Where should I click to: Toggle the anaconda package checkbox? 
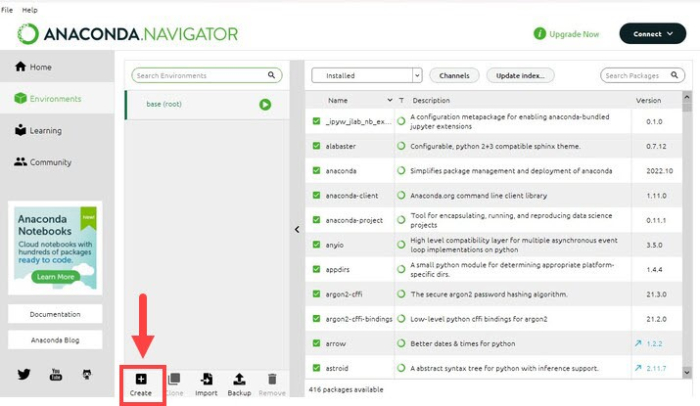317,170
